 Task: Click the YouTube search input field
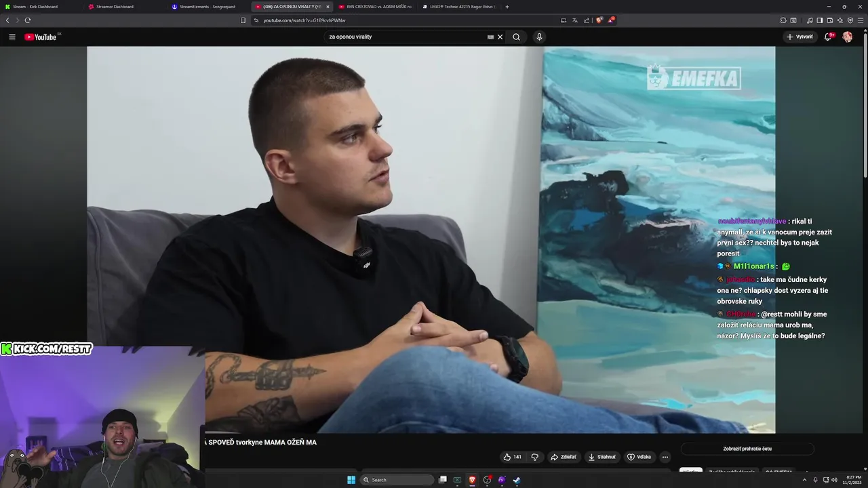407,37
